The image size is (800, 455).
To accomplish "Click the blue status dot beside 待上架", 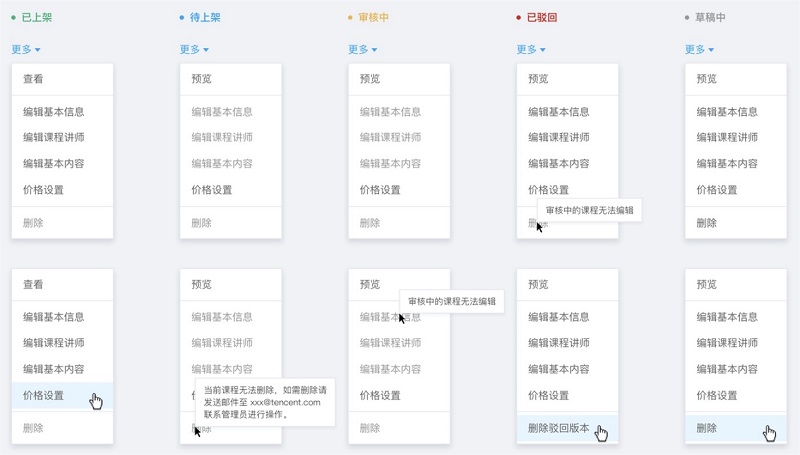I will 182,18.
